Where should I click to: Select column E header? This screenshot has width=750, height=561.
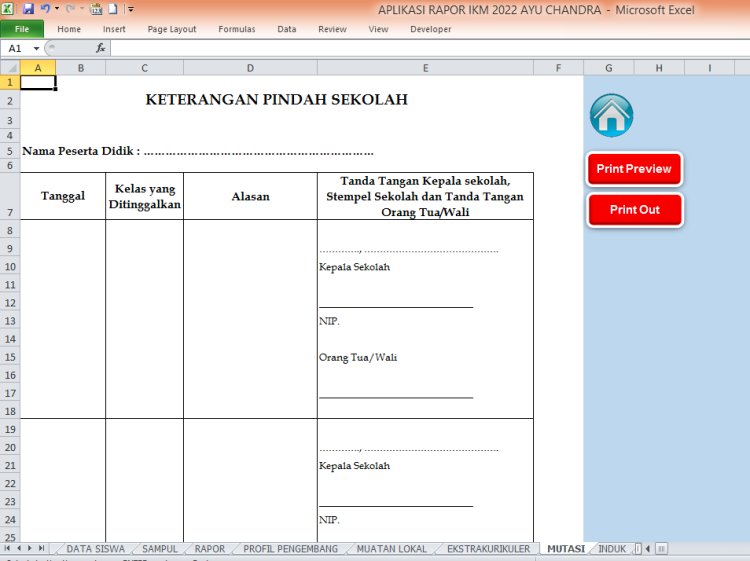[425, 67]
